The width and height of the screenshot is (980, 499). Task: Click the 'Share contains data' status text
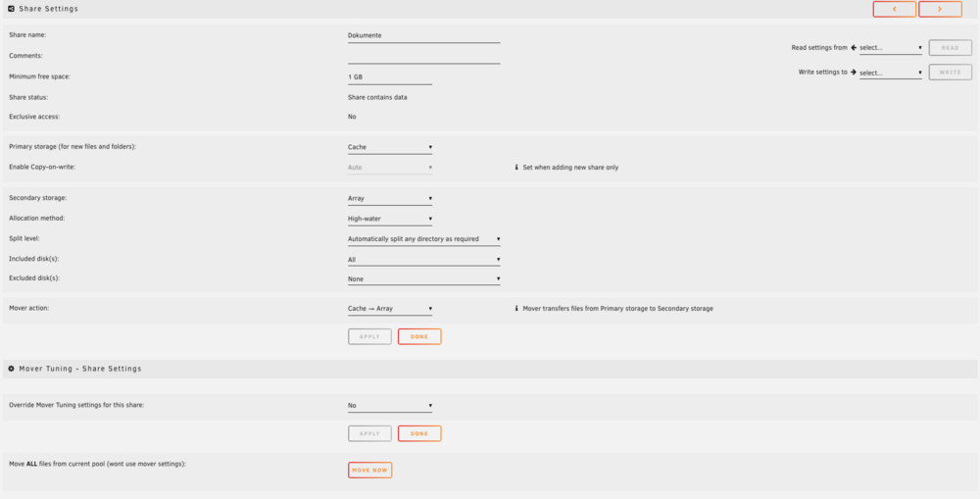(x=377, y=98)
